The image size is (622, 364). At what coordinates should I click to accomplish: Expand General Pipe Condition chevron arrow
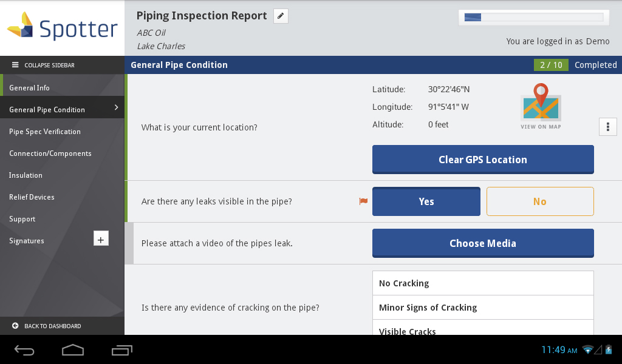(116, 108)
